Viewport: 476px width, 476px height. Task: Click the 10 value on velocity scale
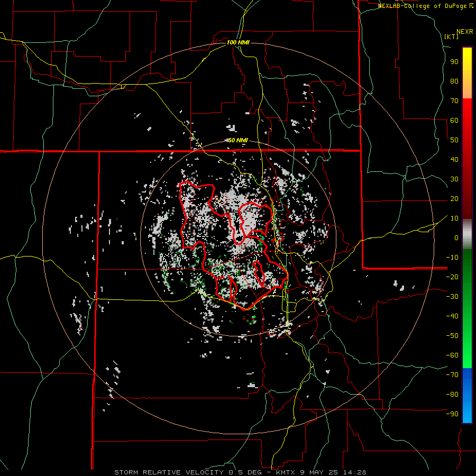click(454, 218)
